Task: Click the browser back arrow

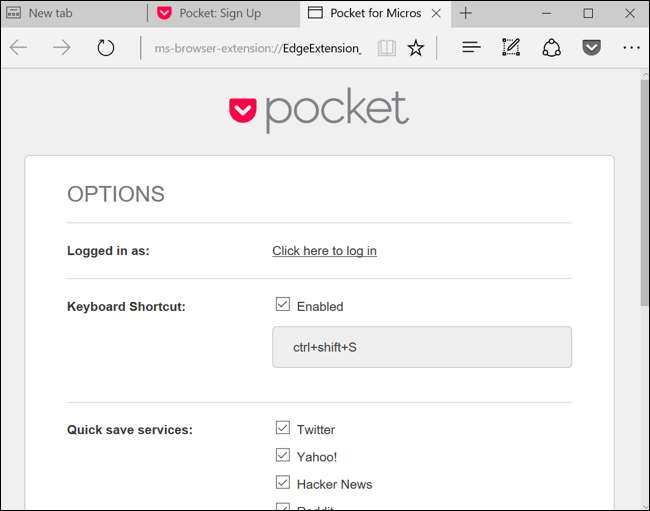Action: tap(19, 48)
